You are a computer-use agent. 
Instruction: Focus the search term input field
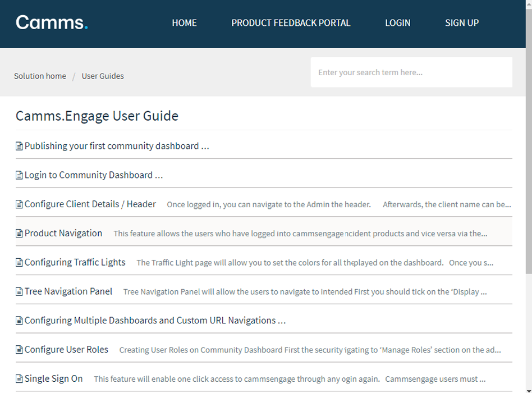(x=411, y=72)
